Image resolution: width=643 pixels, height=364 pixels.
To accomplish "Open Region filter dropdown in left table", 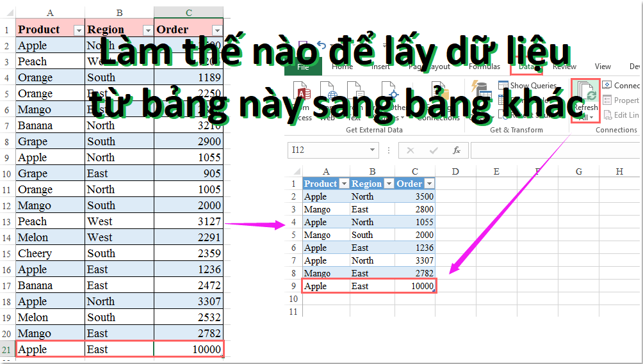I will (147, 30).
